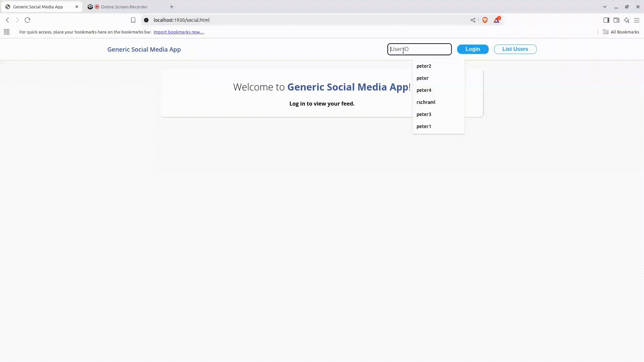The height and width of the screenshot is (362, 644).
Task: Open Brave Shields lion icon
Action: coord(485,20)
